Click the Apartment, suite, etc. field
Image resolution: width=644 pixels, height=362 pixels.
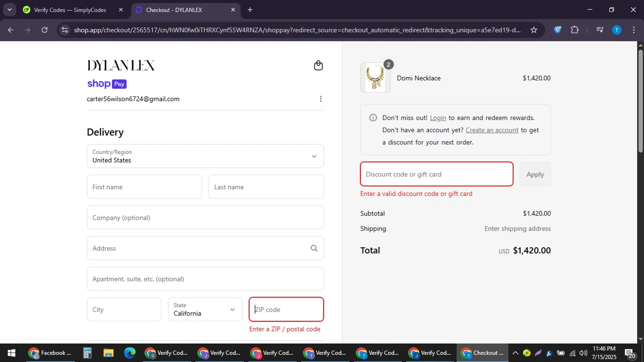(205, 279)
